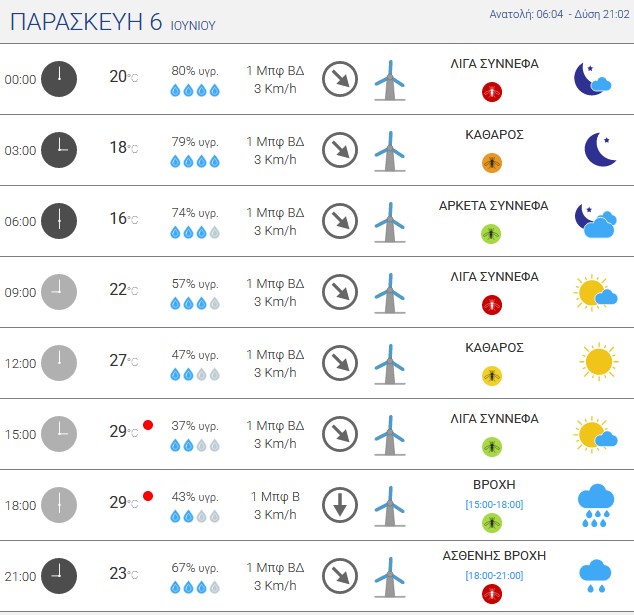634x615 pixels.
Task: Click the sun with cloud icon at 15:00
Action: click(x=595, y=435)
